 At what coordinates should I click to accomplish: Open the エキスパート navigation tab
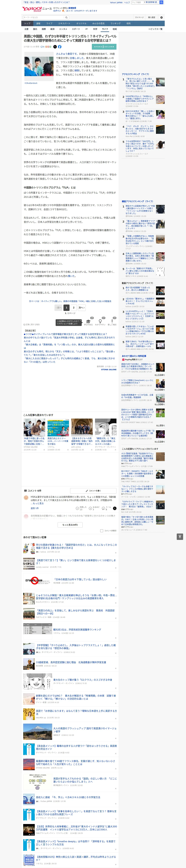pyautogui.click(x=64, y=24)
